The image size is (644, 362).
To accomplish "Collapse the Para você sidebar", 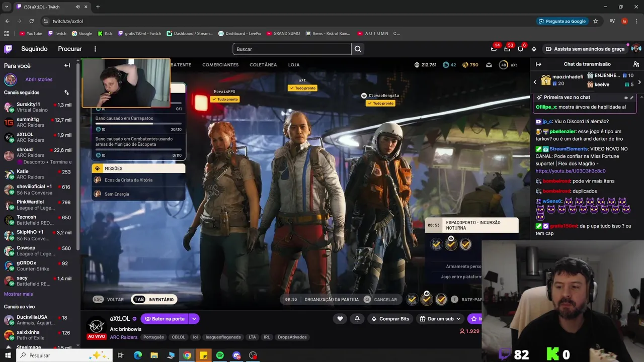I will coord(67,65).
